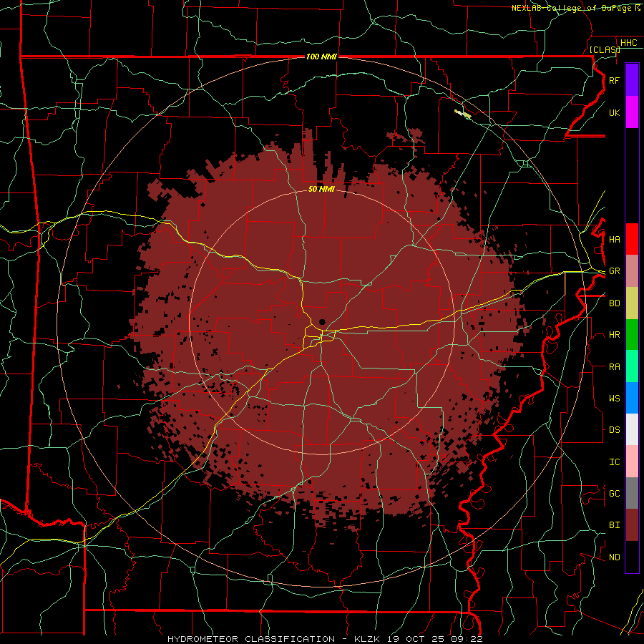Click the BD legend label
Viewport: 644px width, 644px height.
pyautogui.click(x=614, y=303)
